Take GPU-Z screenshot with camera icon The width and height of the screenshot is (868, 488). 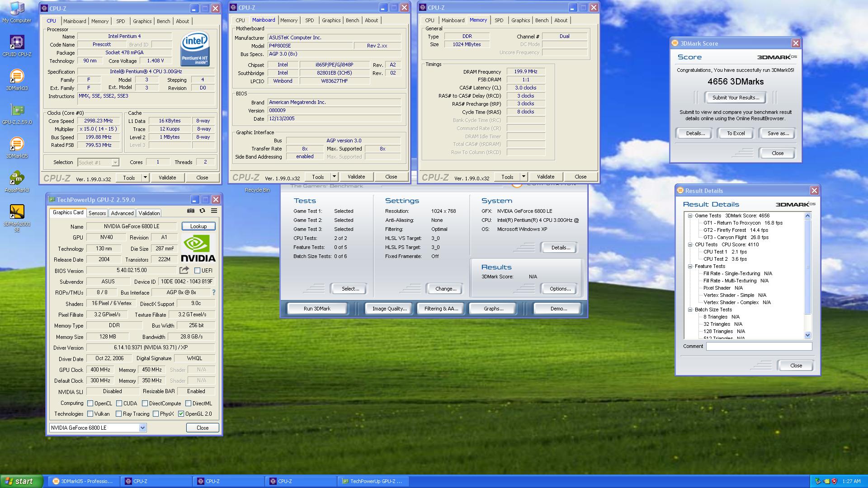click(x=191, y=211)
